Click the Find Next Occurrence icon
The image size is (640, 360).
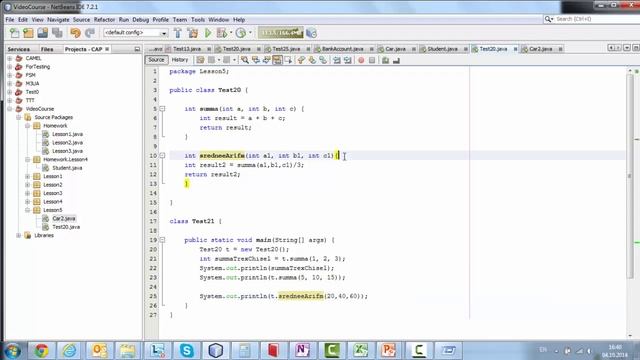pos(267,60)
